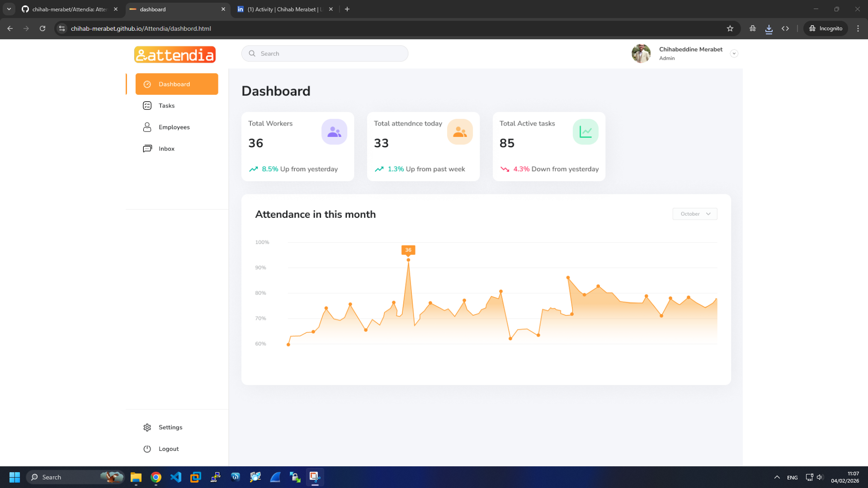This screenshot has height=488, width=868.
Task: Click the Total Active tasks chart icon
Action: pos(585,131)
